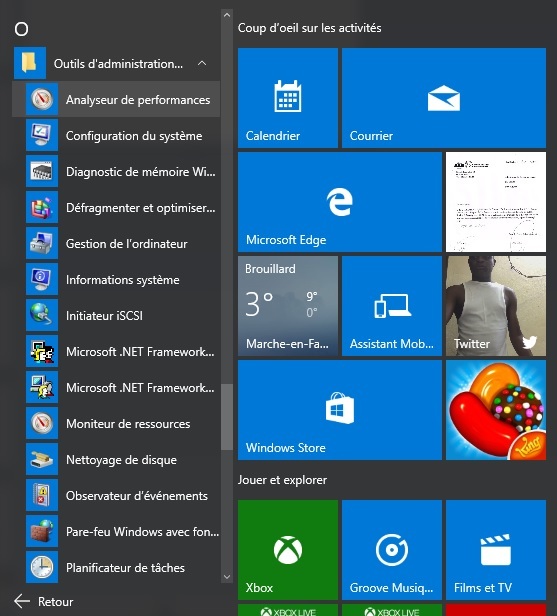The width and height of the screenshot is (557, 616).
Task: Launch Gestion de l'ordinateur icon
Action: point(42,244)
